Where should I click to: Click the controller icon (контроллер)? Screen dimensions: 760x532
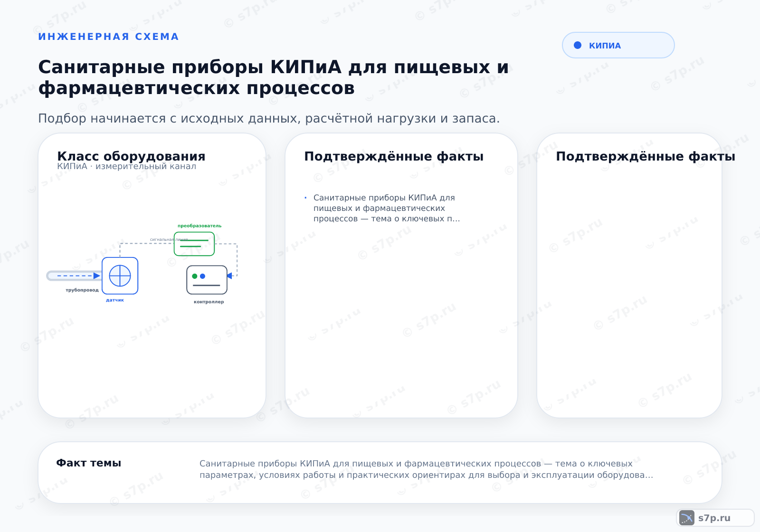(x=207, y=280)
